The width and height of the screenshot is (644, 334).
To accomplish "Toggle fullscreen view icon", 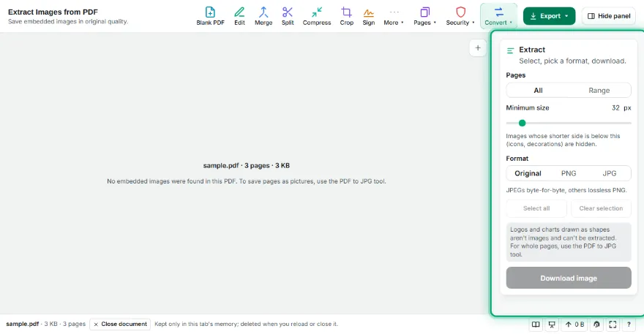I will 613,324.
